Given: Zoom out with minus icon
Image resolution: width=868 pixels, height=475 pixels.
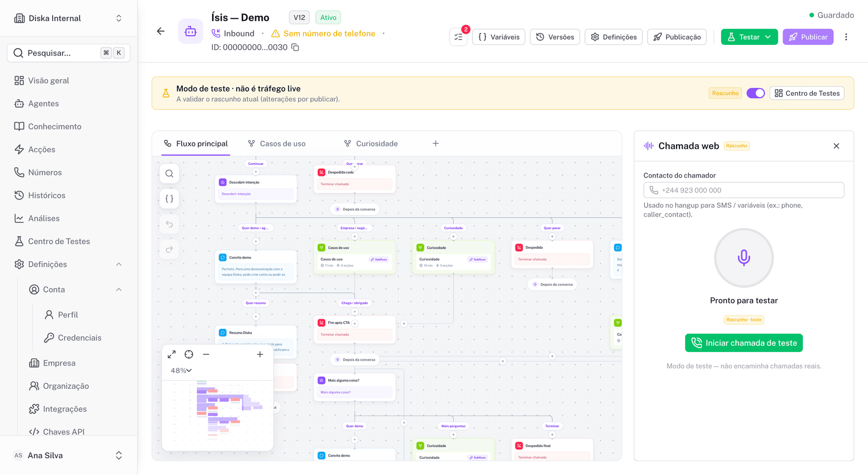Looking at the screenshot, I should [206, 354].
